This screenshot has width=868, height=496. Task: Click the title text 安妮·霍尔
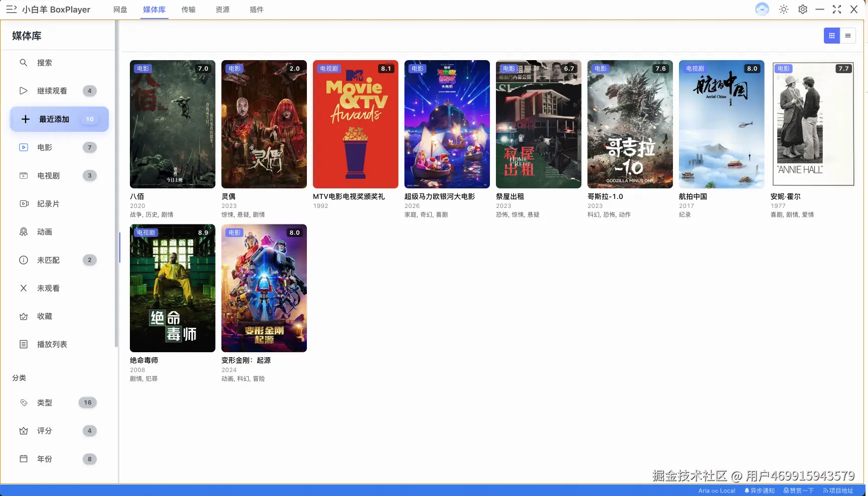coord(786,196)
